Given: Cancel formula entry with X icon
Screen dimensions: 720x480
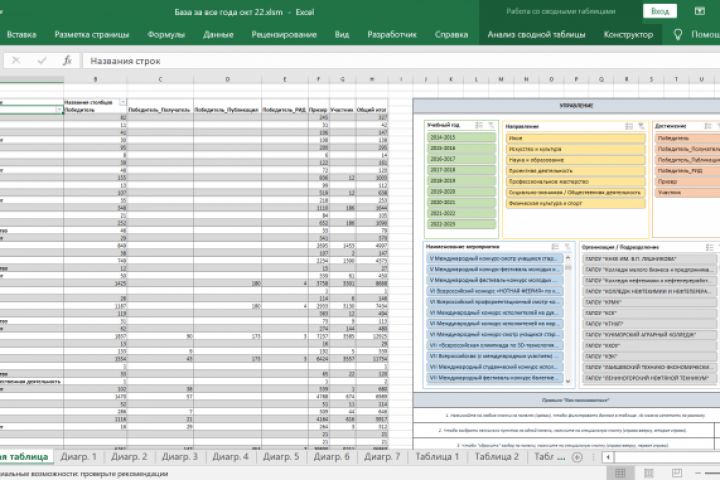Looking at the screenshot, I should [x=16, y=60].
